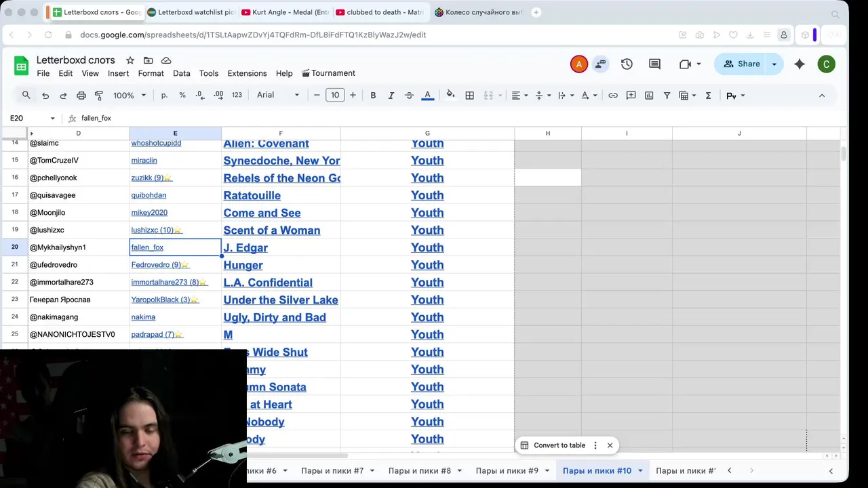Activate the paint format tool
Image resolution: width=868 pixels, height=488 pixels.
click(99, 96)
